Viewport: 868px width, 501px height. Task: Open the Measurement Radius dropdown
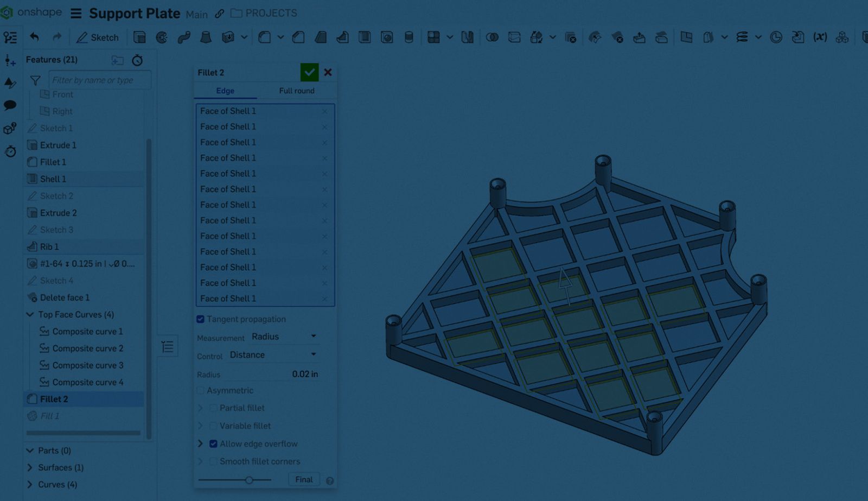(x=284, y=337)
